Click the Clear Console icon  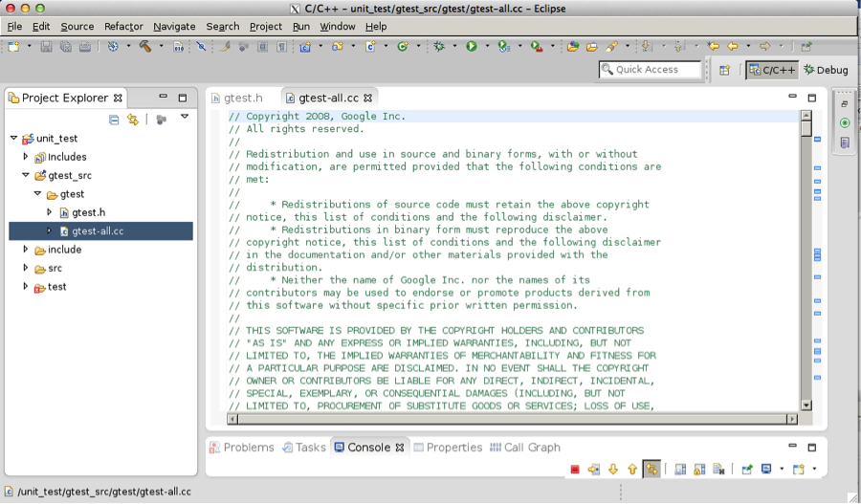click(718, 469)
